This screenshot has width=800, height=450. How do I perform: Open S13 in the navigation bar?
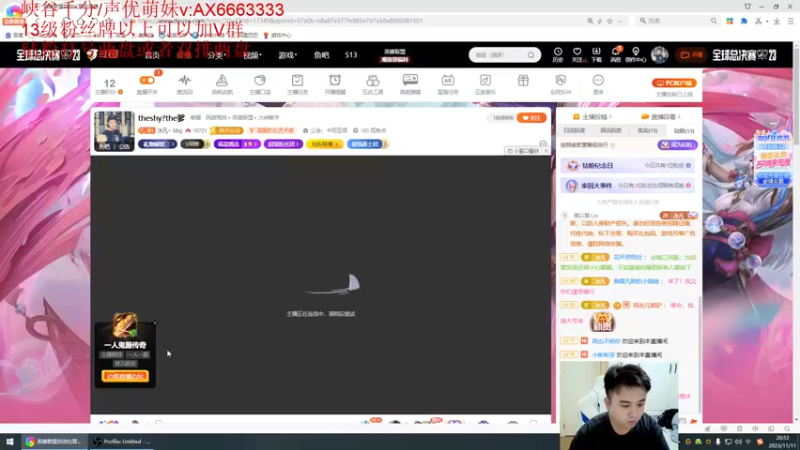351,55
